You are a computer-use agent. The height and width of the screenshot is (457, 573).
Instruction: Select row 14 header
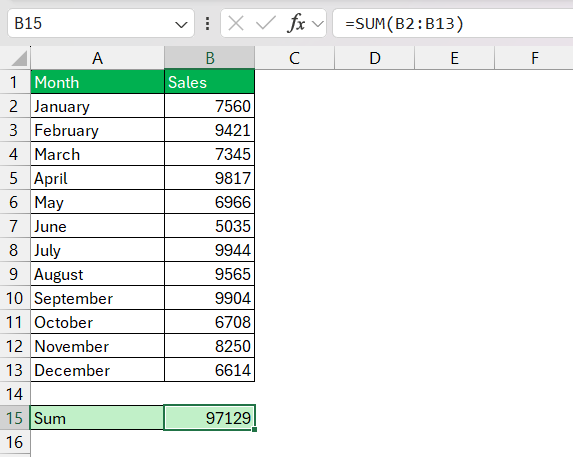point(15,394)
